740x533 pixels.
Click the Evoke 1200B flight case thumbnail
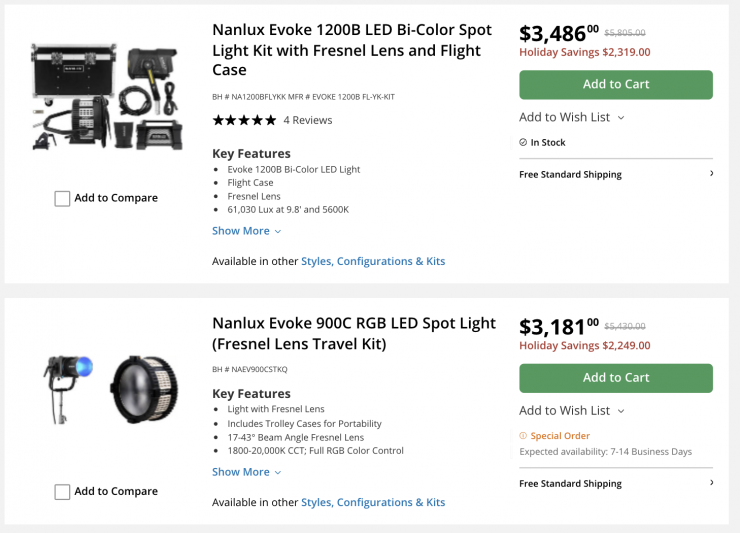(106, 96)
